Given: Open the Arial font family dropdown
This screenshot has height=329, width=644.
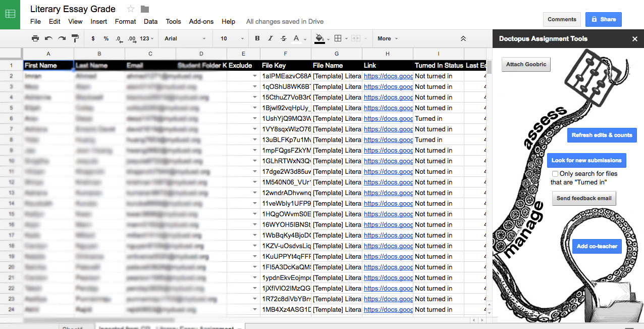Looking at the screenshot, I should [x=185, y=38].
